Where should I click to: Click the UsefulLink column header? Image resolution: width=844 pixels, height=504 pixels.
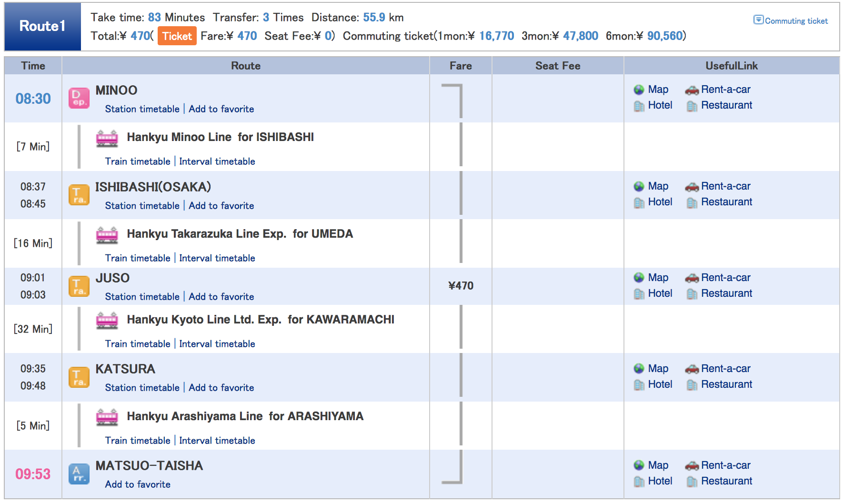(x=732, y=66)
